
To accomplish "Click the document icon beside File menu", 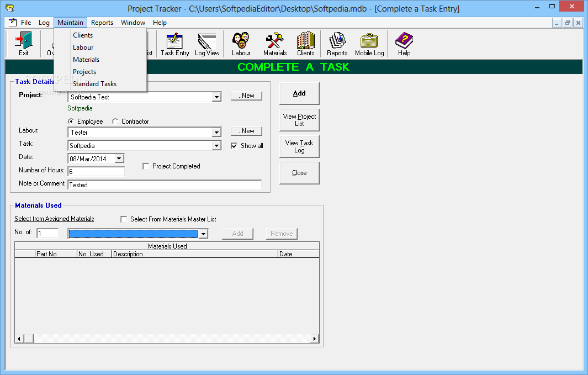I will [x=12, y=22].
